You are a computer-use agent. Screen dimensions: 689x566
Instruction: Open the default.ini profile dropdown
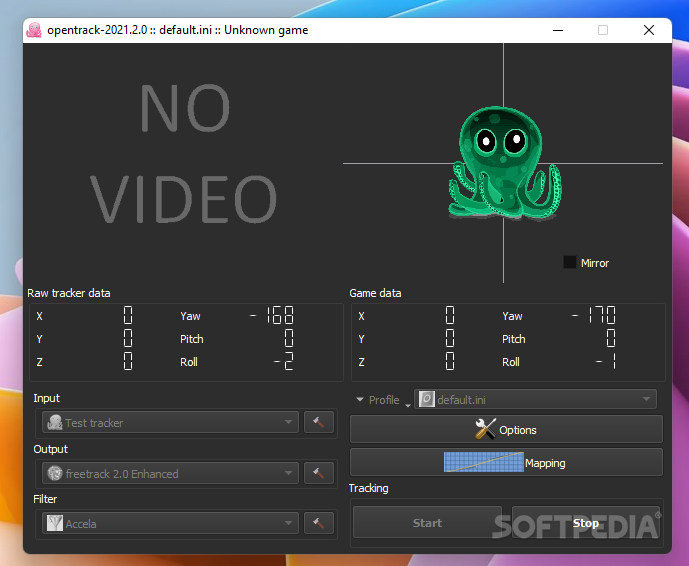535,399
